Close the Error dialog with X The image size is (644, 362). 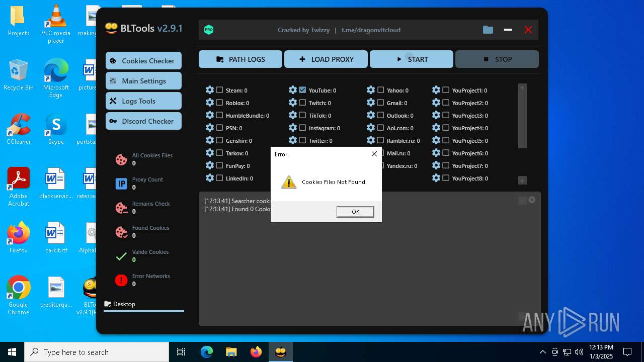(x=374, y=154)
